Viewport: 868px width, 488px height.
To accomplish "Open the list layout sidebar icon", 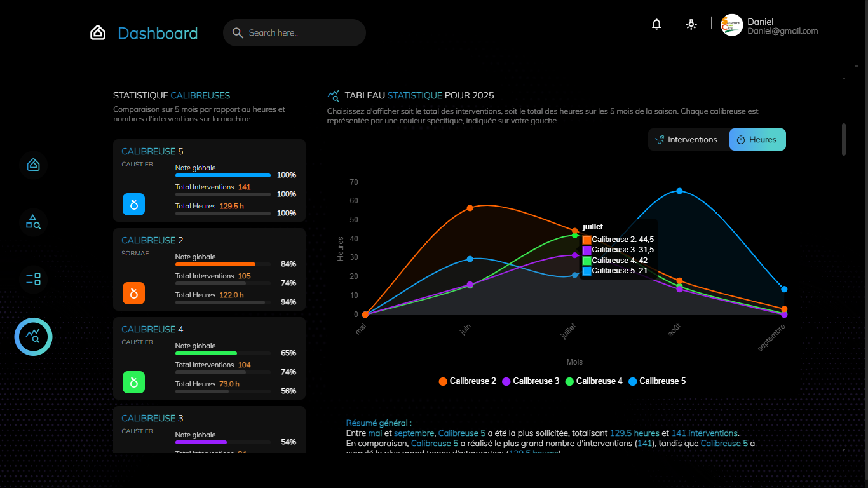I will [33, 278].
